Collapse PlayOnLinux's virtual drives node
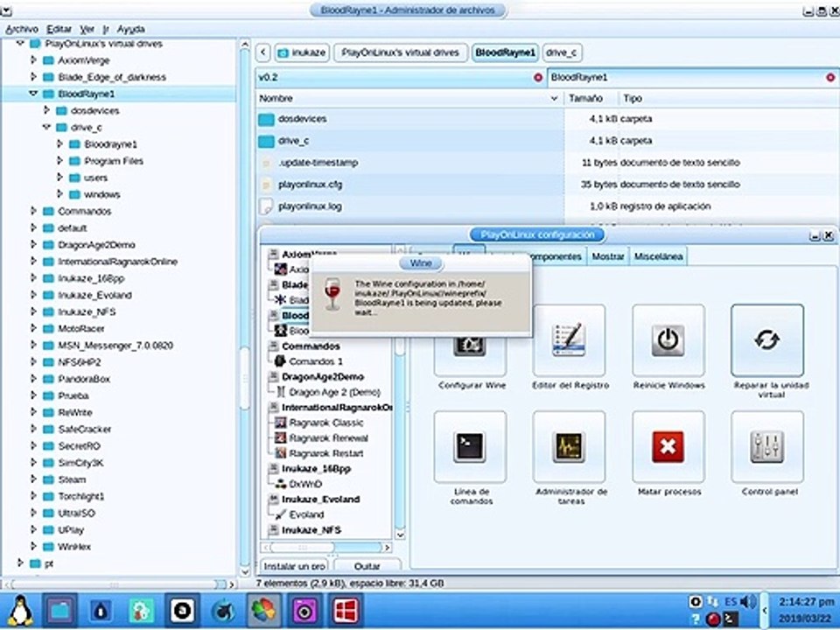This screenshot has height=630, width=840. point(20,44)
